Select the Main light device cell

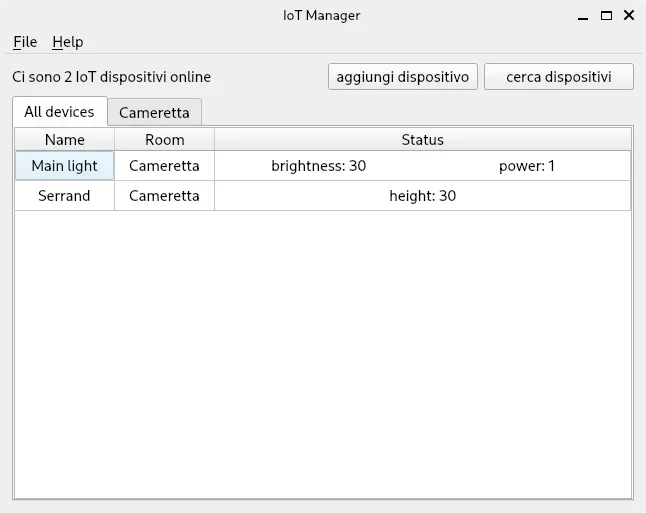click(x=65, y=166)
